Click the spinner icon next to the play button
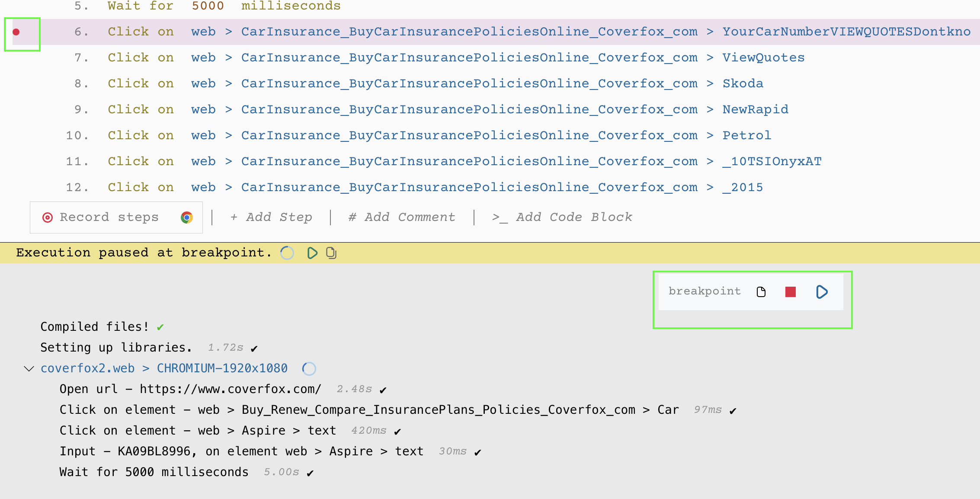This screenshot has height=499, width=980. pyautogui.click(x=287, y=253)
